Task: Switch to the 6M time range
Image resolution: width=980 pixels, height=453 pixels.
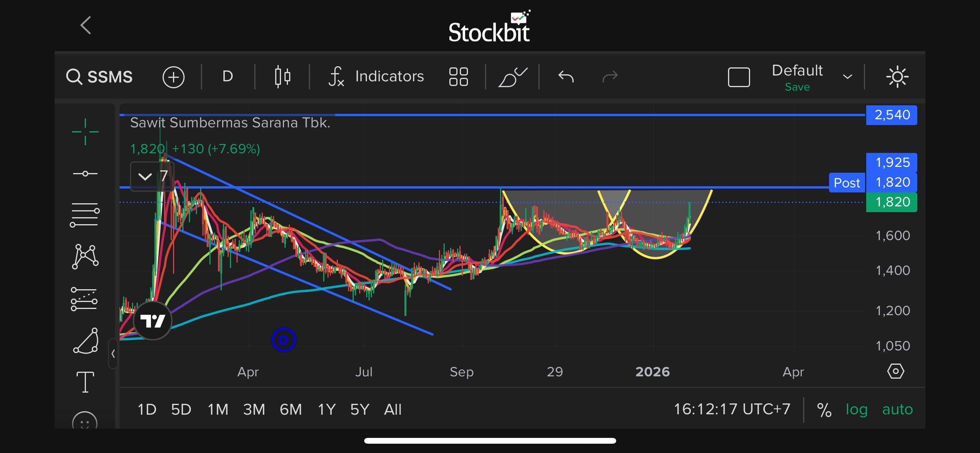Action: [x=291, y=409]
